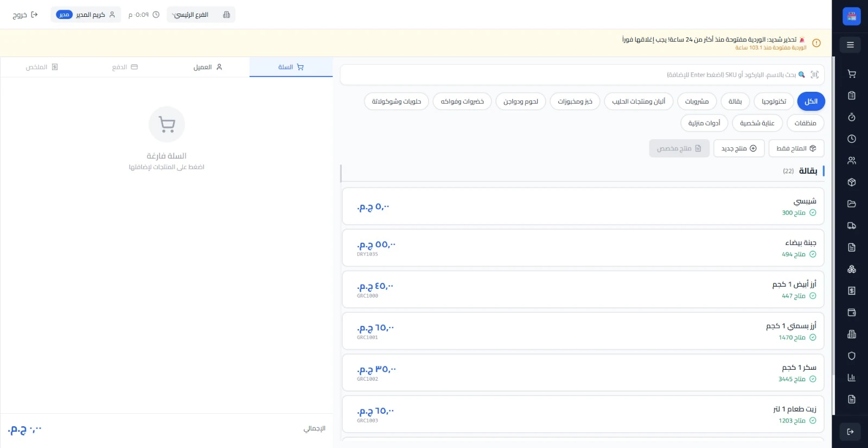Click the store logo at sidebar top
Viewport: 868px width, 448px height.
coord(851,16)
